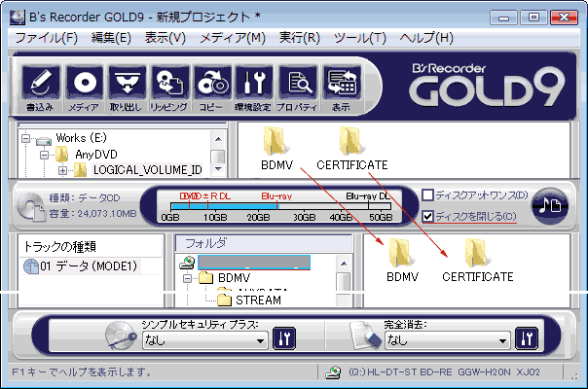Uncheck the ディスクを閉じる checkbox
Viewport: 588px width, 389px height.
pyautogui.click(x=428, y=215)
